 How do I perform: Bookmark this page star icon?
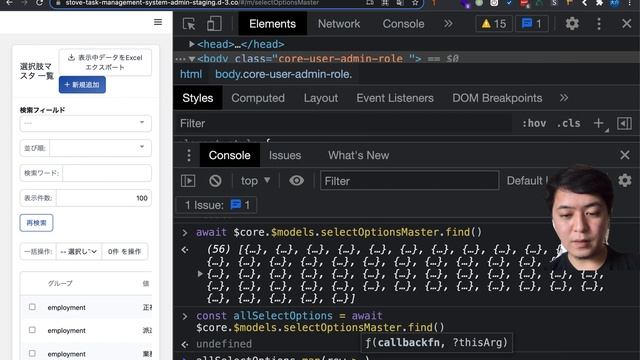pyautogui.click(x=415, y=3)
